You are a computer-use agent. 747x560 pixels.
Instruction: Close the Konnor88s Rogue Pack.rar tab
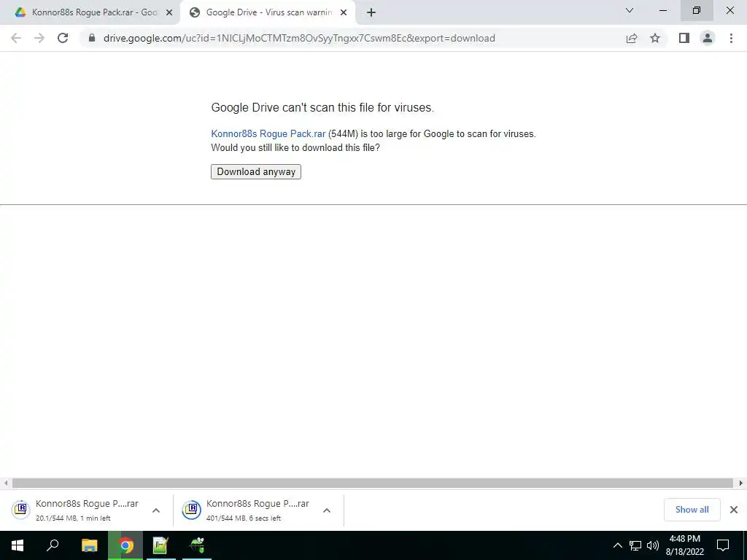[x=169, y=12]
